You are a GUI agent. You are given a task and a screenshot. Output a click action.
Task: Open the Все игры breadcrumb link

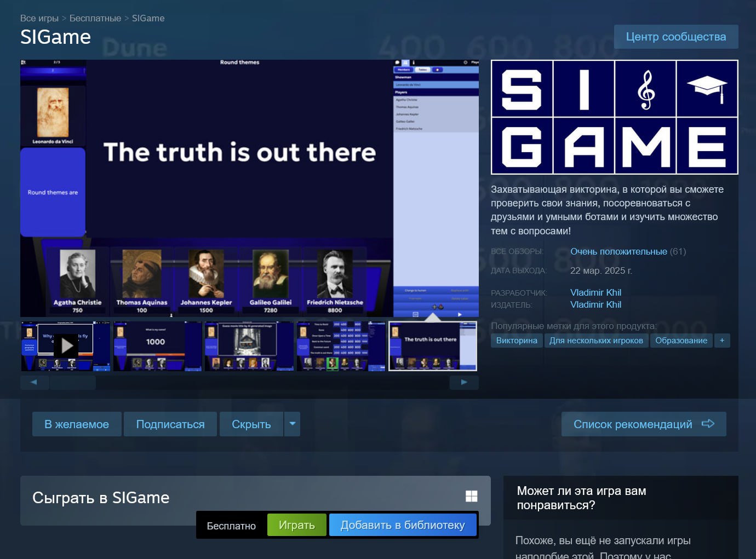39,18
